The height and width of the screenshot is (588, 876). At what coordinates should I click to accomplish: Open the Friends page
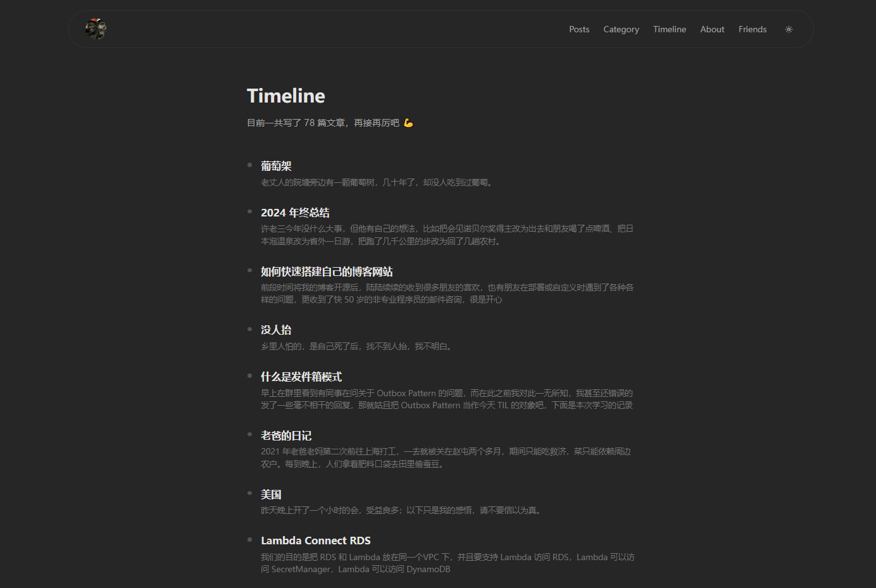(x=753, y=29)
